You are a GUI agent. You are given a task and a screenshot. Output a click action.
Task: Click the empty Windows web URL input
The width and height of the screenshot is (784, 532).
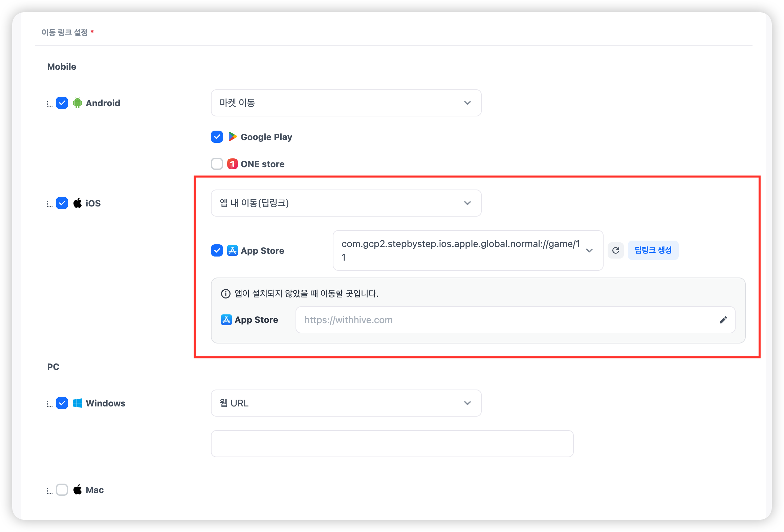click(392, 444)
